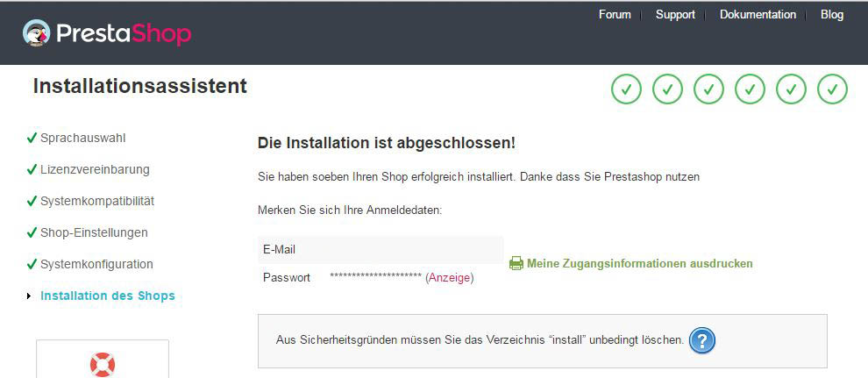Select Systemkompatibilität step in sidebar
The image size is (868, 378).
click(97, 201)
